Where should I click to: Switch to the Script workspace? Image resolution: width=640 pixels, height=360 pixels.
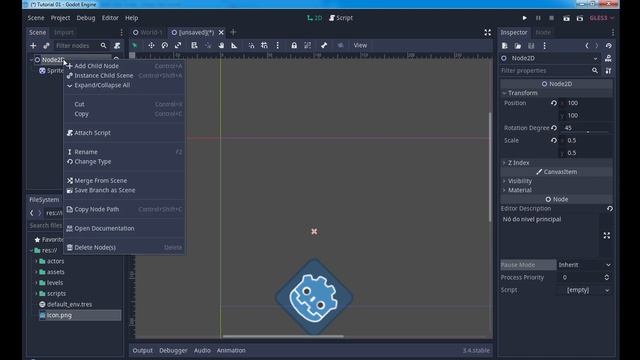tap(341, 18)
